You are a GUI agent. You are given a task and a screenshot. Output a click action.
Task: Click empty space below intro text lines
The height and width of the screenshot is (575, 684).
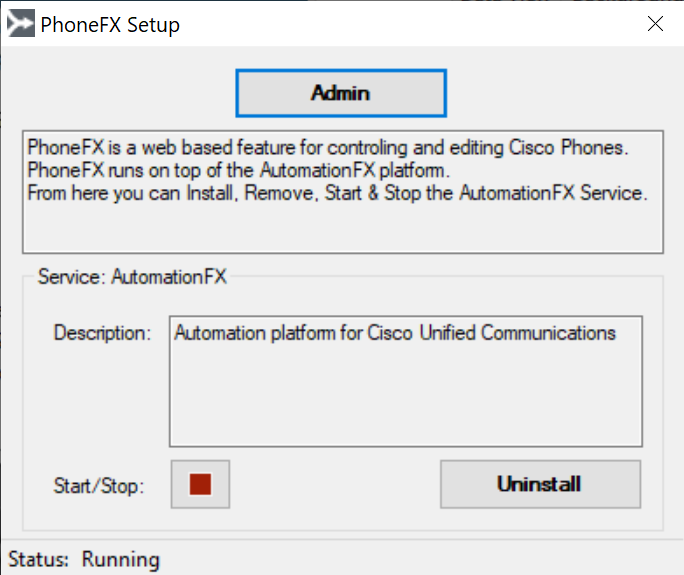(343, 229)
